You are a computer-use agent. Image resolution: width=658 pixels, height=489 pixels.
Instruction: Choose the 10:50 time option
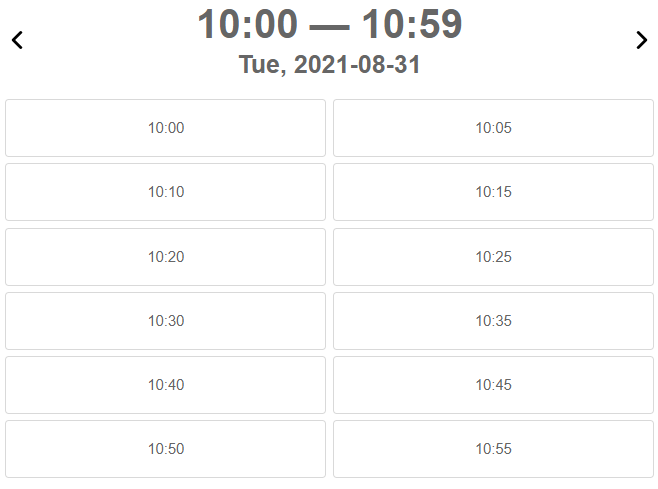(x=165, y=449)
